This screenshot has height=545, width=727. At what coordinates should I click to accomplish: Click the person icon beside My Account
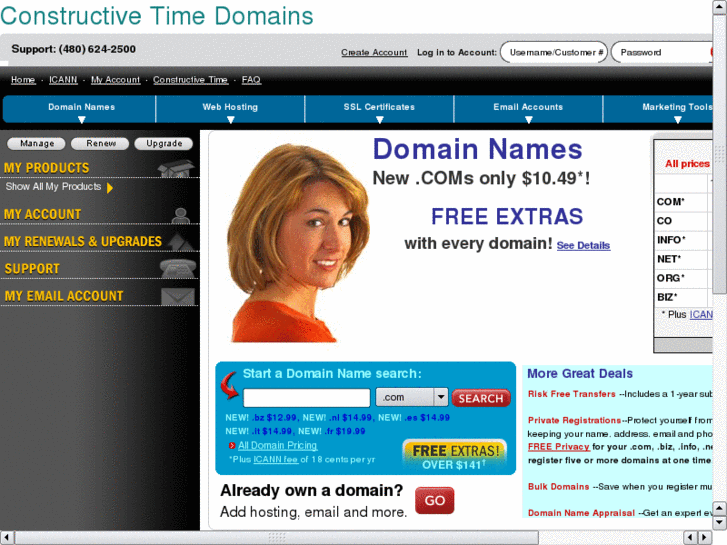click(180, 216)
